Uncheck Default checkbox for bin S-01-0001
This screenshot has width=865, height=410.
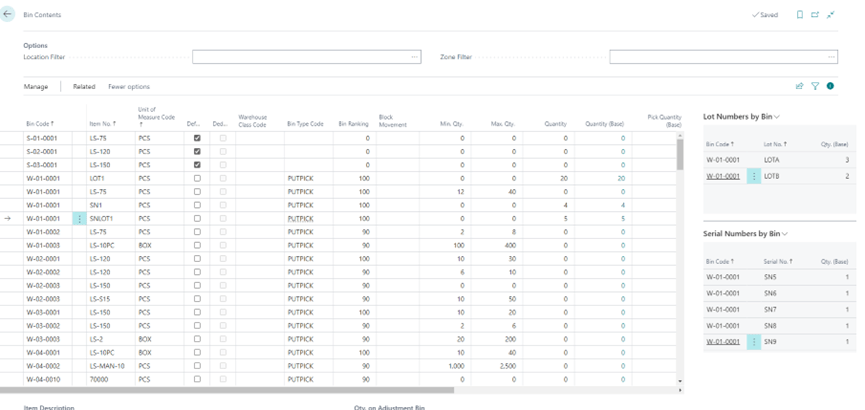[197, 138]
